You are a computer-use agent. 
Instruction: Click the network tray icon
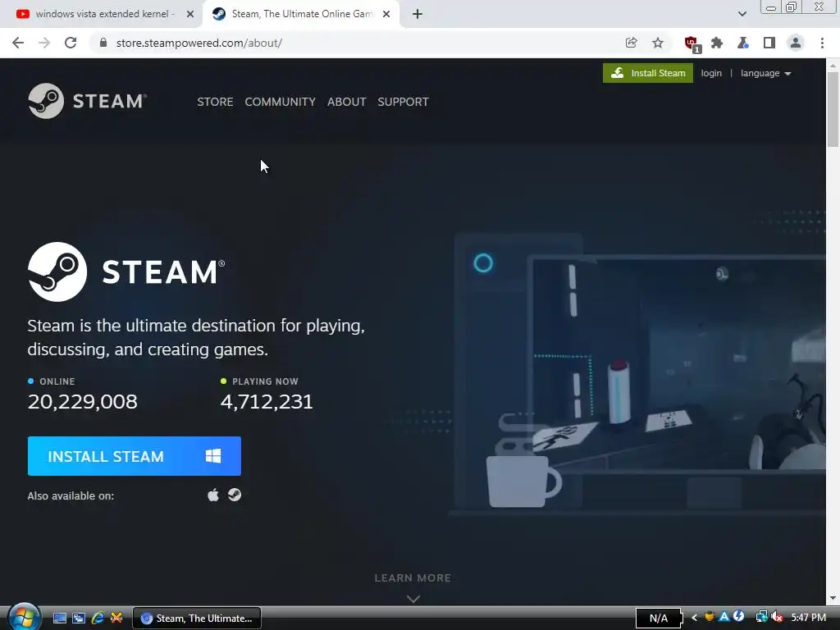coord(761,618)
